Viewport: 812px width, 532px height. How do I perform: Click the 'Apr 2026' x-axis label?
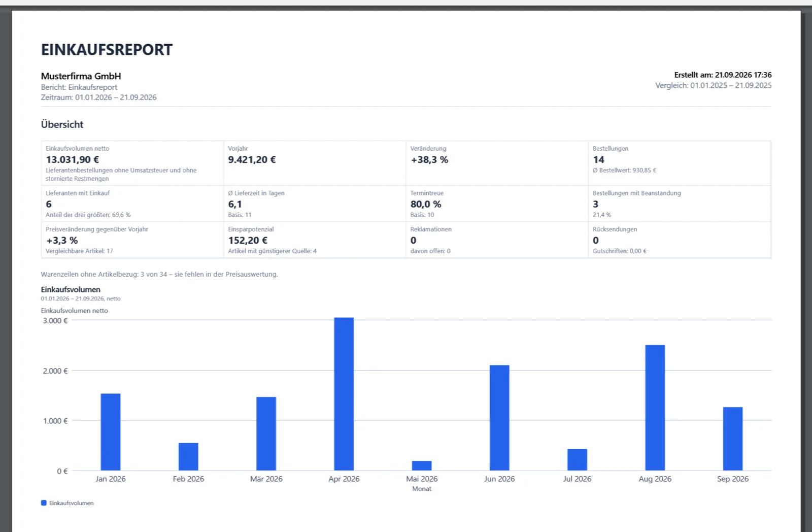tap(344, 479)
